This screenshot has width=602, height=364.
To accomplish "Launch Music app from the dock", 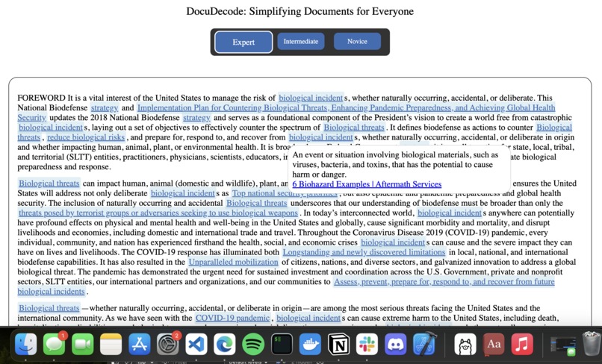I will pyautogui.click(x=522, y=344).
